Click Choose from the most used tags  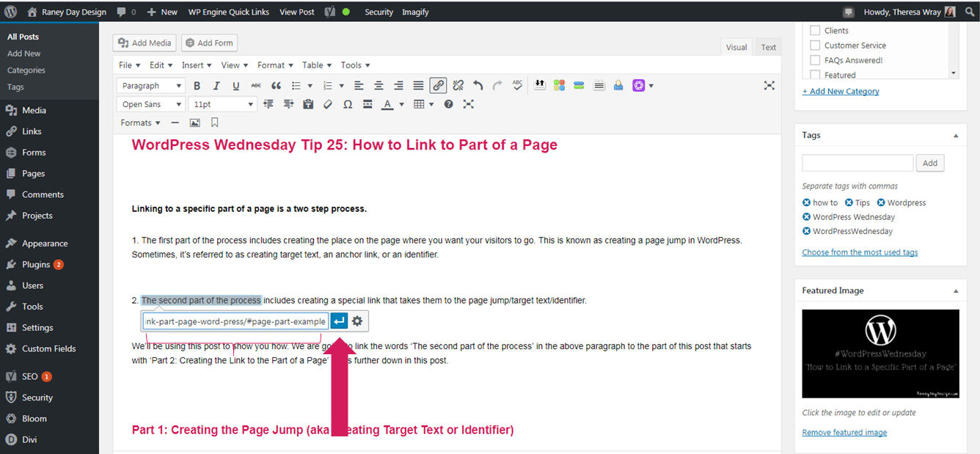pyautogui.click(x=860, y=252)
